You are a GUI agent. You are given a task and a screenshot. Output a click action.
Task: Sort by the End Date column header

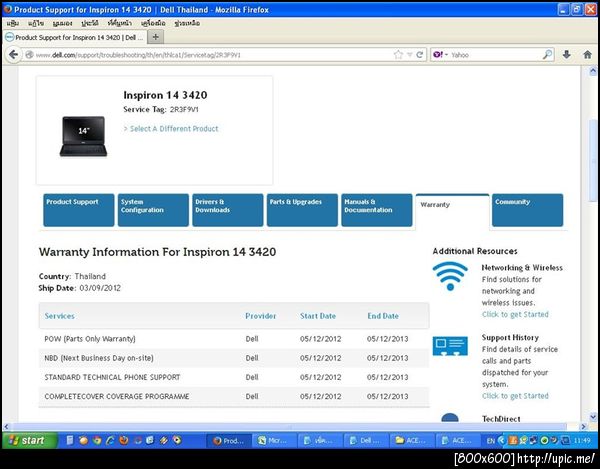(x=383, y=316)
